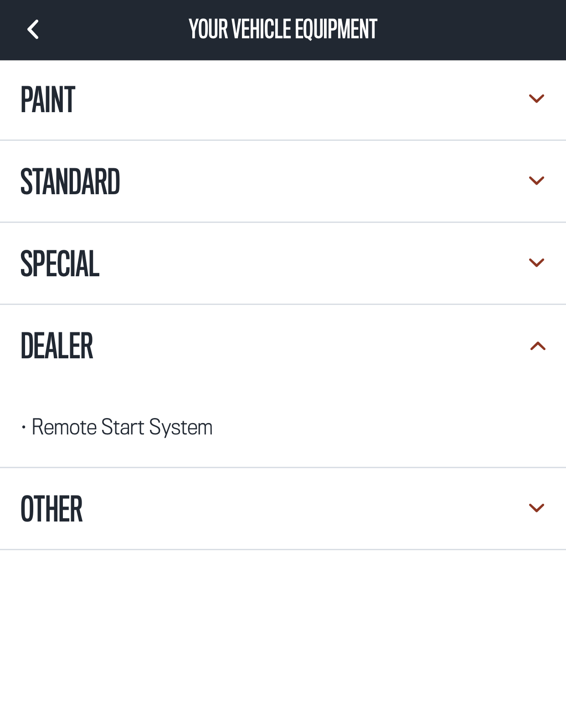Screen dimensions: 566x728
Task: Tap the PAINT heading text
Action: [x=48, y=100]
